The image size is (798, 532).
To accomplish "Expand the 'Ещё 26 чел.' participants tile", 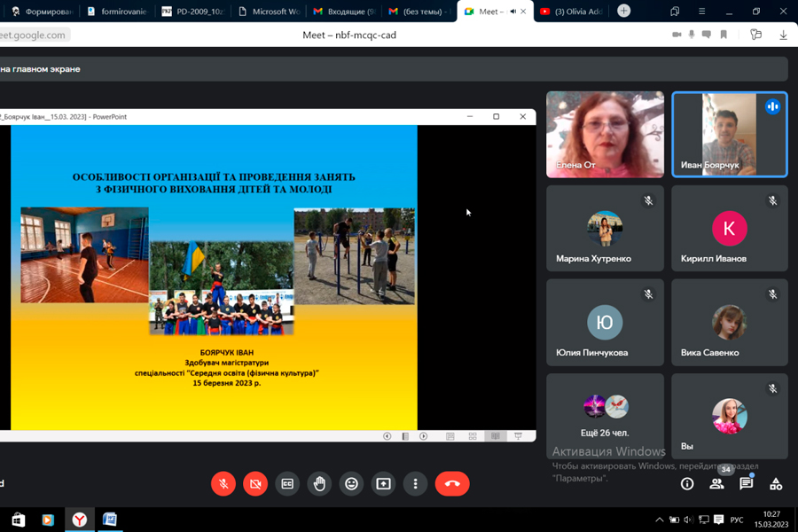I will 605,415.
